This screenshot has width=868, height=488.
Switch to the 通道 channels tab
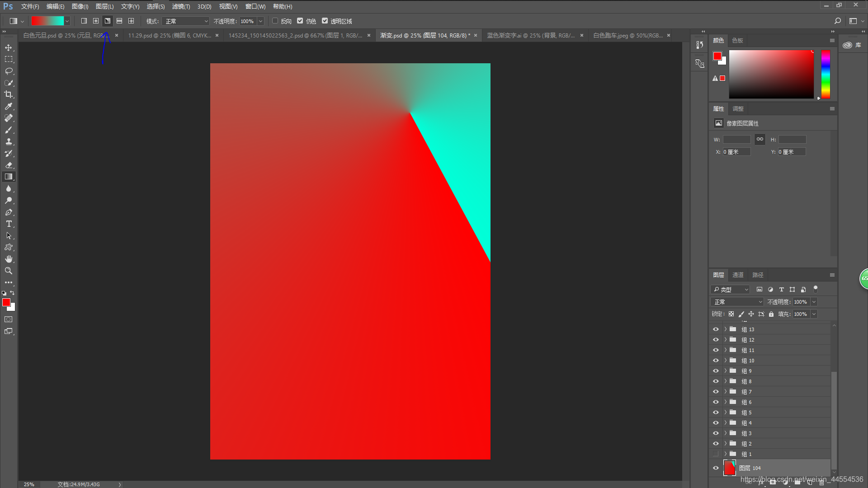tap(738, 275)
